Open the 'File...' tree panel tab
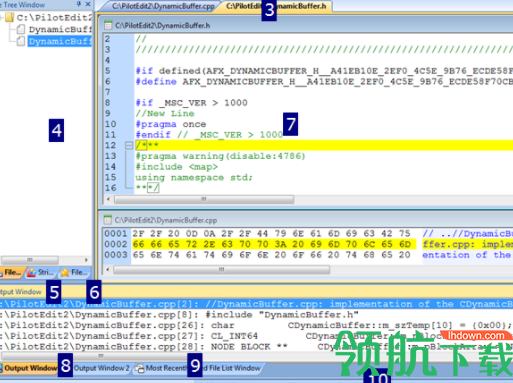 (12, 272)
